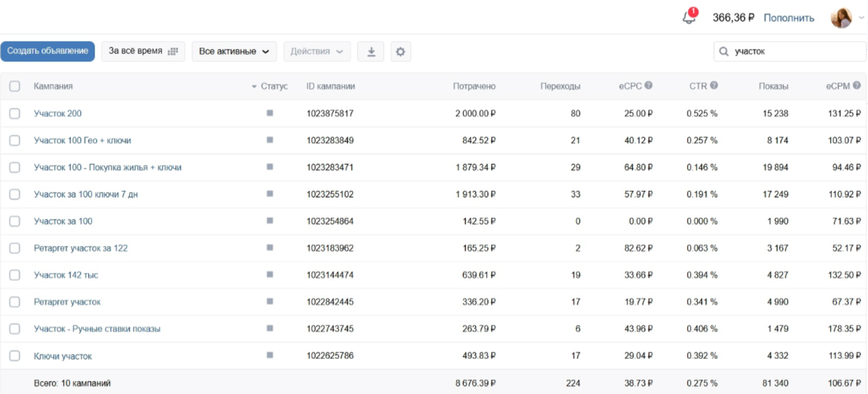Check the Участок 200 row checkbox
This screenshot has width=868, height=394.
[x=15, y=114]
